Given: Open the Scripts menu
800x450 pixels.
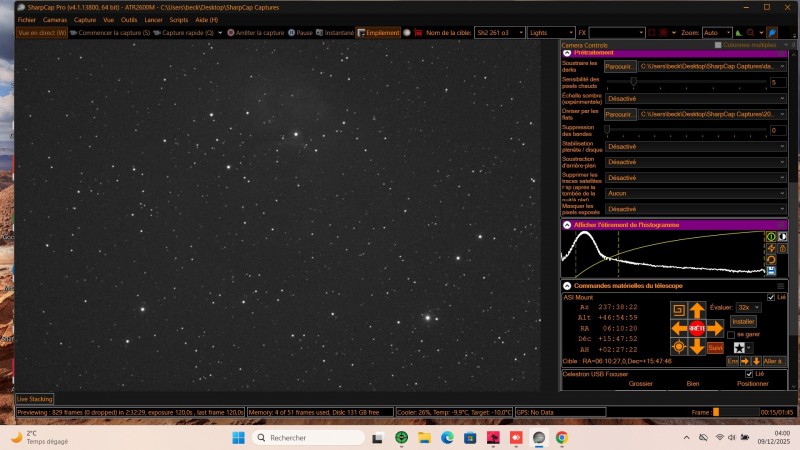Looking at the screenshot, I should coord(179,19).
